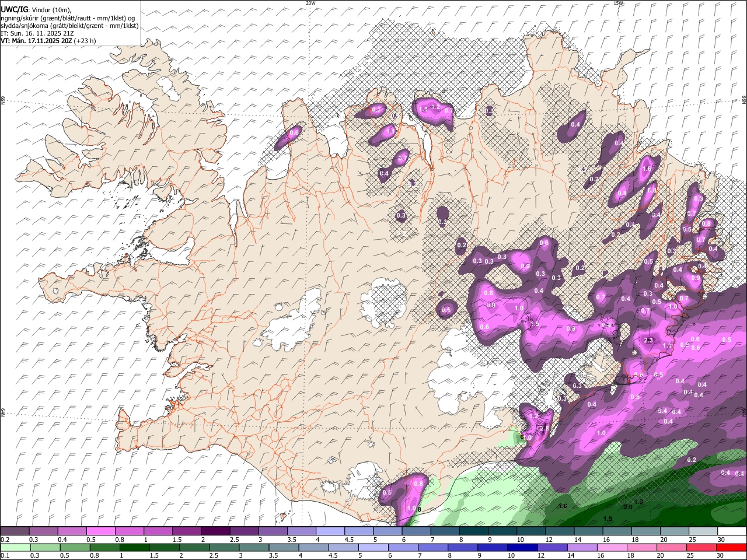Viewport: 747px width, 560px height.
Task: Click the 0.8 orchid swatch in upper legend row
Action: [x=129, y=531]
